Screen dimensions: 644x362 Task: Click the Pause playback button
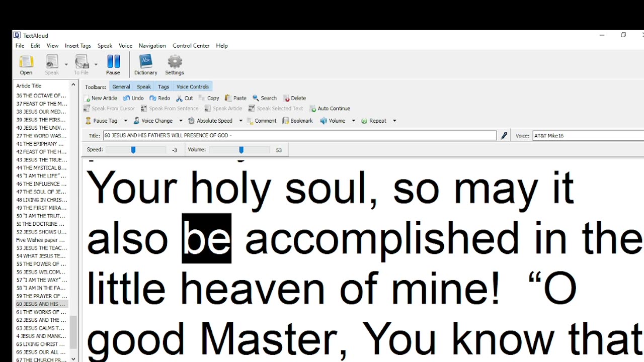click(113, 65)
